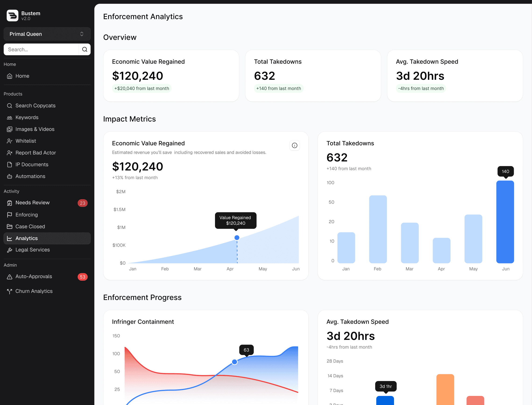Go to Report Bad Actor
Screen dimensions: 532x405
35,153
